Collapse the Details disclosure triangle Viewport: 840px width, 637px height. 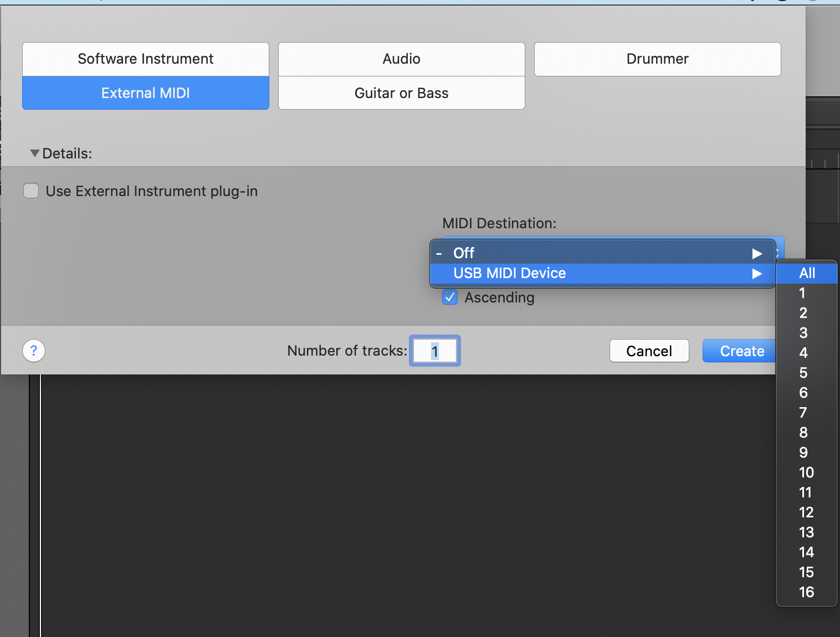34,153
